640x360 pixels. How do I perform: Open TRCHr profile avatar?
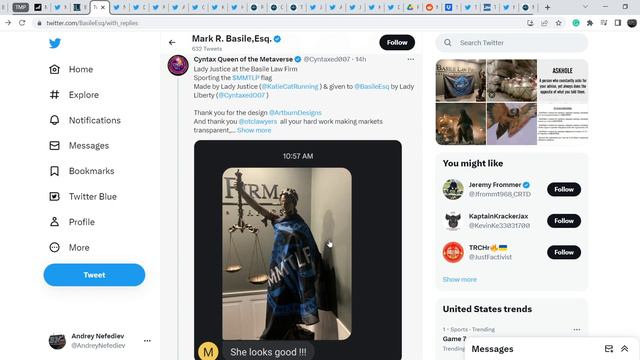[453, 252]
